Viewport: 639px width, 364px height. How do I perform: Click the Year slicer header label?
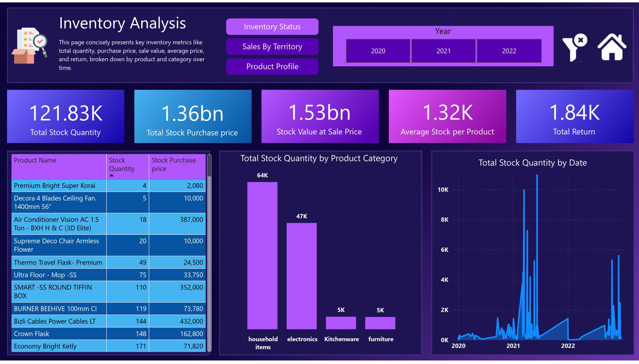[x=443, y=31]
